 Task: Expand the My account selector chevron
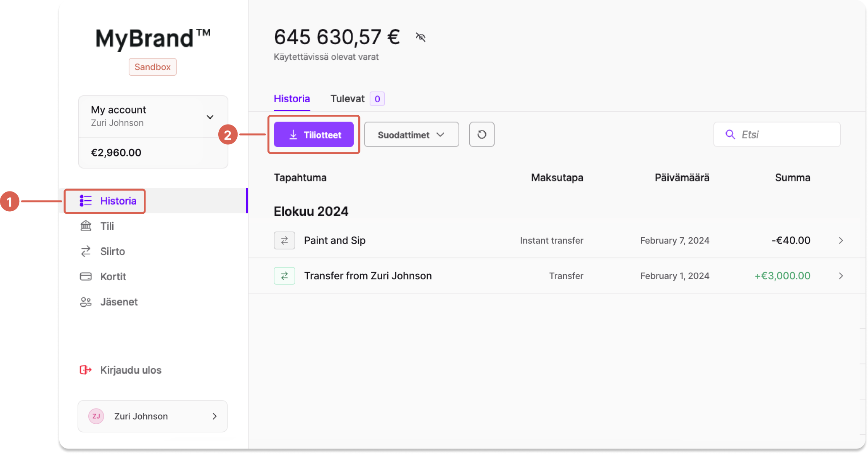210,117
